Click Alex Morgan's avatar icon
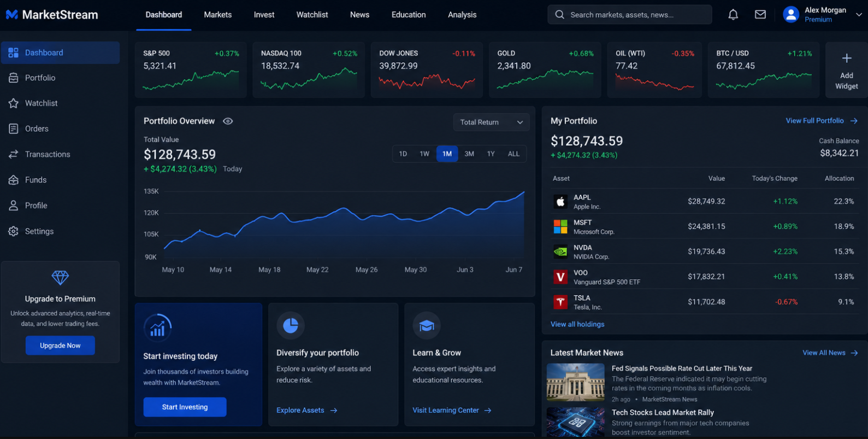The height and width of the screenshot is (439, 868). click(791, 15)
